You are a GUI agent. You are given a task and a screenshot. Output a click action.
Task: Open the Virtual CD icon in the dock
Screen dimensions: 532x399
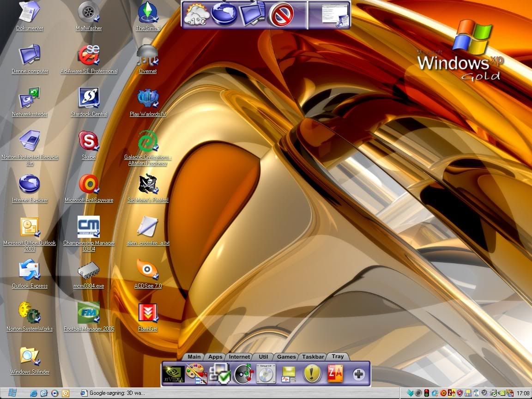click(x=266, y=374)
